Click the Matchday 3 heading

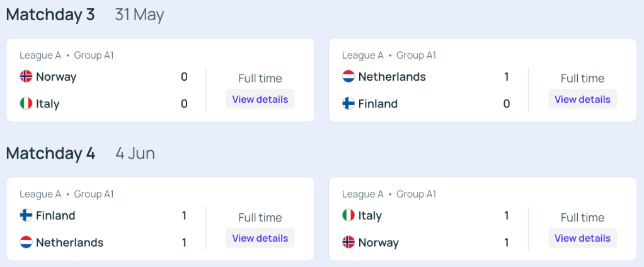tap(50, 15)
